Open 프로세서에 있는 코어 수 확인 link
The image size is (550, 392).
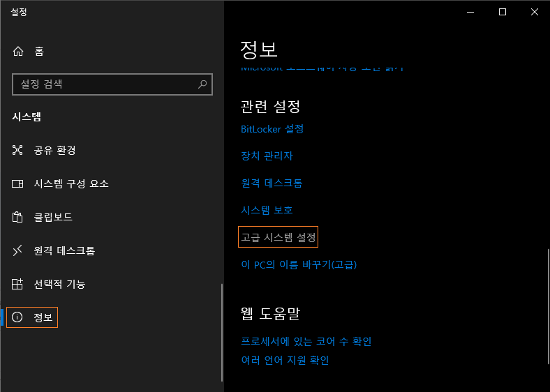tap(306, 341)
